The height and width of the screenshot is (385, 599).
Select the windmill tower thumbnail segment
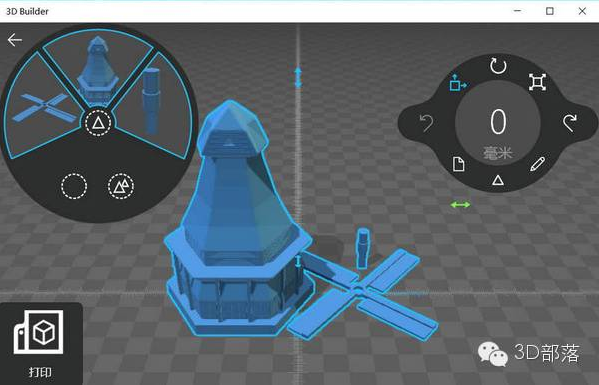point(98,69)
